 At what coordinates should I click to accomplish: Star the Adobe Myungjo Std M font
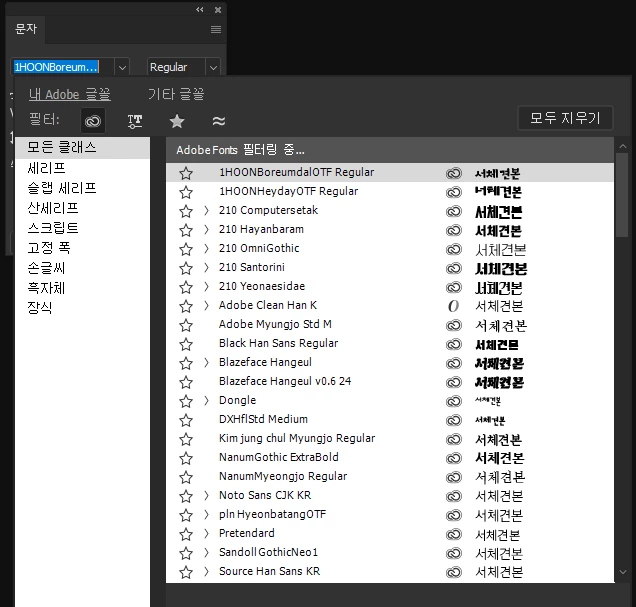click(x=186, y=325)
